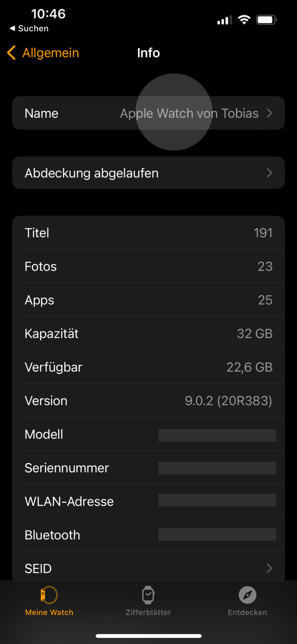Expand the Name row chevron

pos(269,113)
